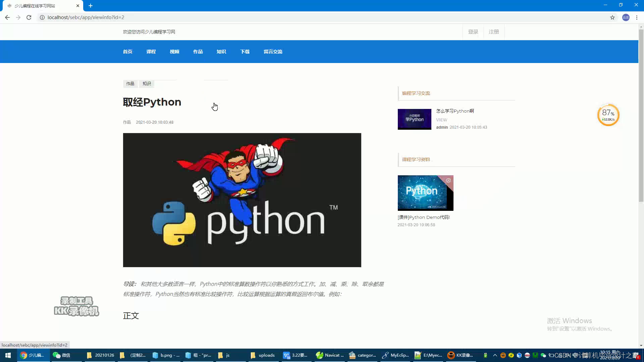This screenshot has width=644, height=362.
Task: Open 课程 navigation menu item
Action: 151,52
